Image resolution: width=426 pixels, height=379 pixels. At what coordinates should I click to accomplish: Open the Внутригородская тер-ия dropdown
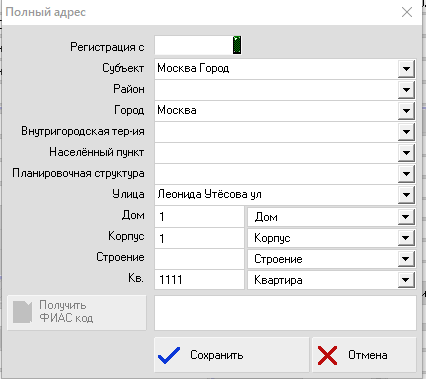pos(406,132)
